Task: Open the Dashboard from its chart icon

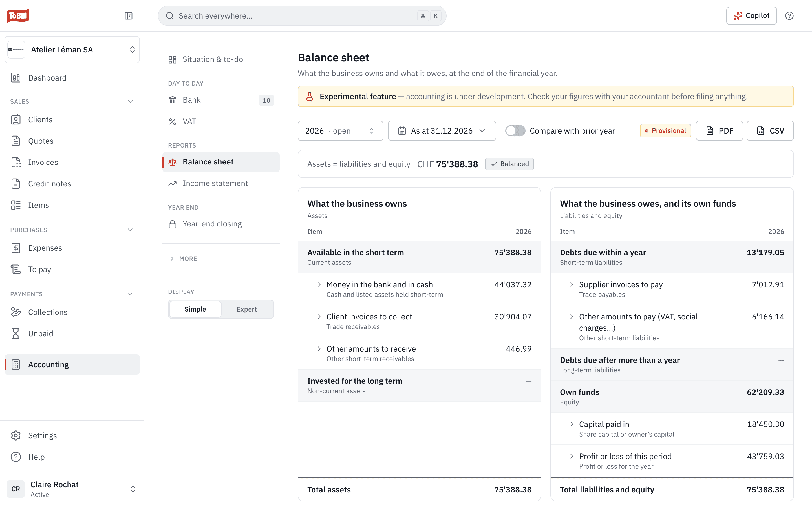Action: (16, 78)
